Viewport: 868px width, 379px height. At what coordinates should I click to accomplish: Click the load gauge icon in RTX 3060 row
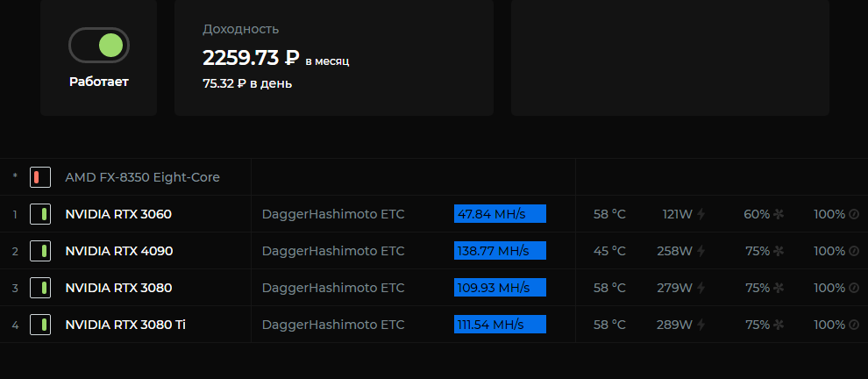(x=854, y=214)
